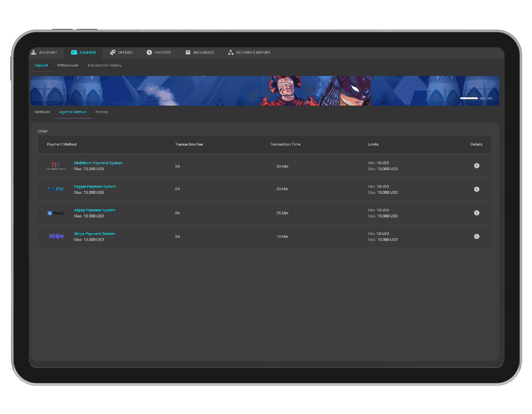Open the Alipay Payment System link
The image size is (532, 414).
pos(95,210)
